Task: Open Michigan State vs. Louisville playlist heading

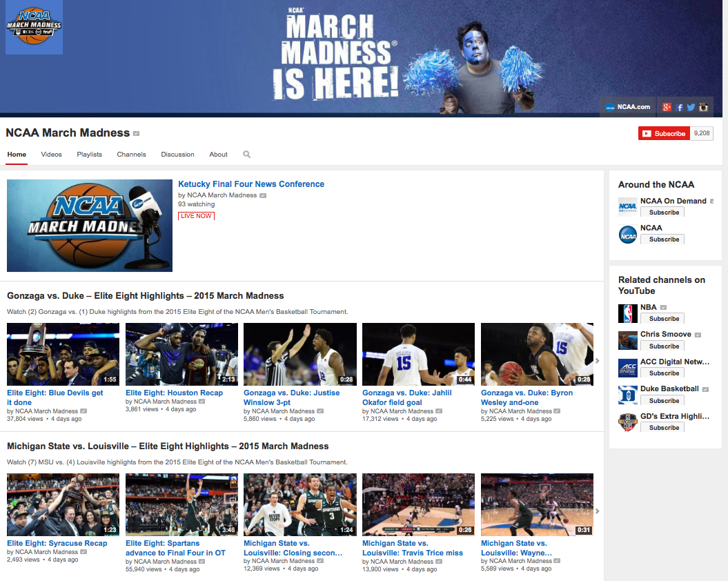Action: (168, 446)
